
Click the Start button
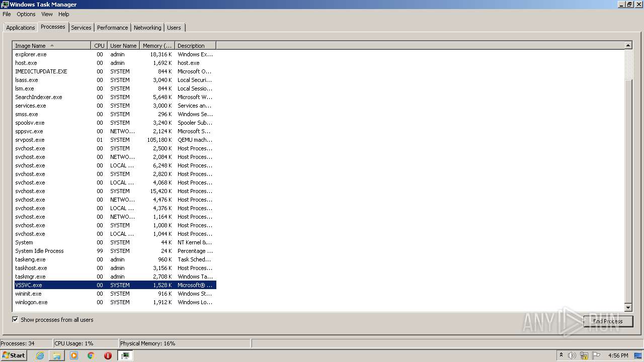point(14,355)
